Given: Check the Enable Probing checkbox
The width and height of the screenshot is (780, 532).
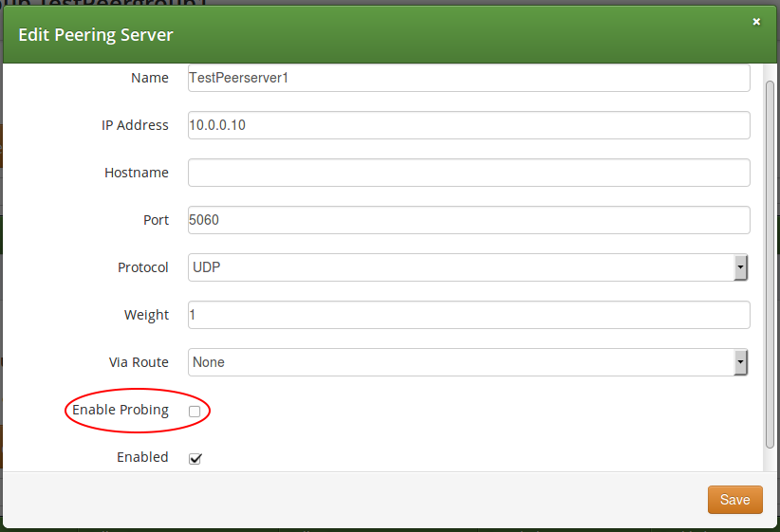Looking at the screenshot, I should click(195, 412).
